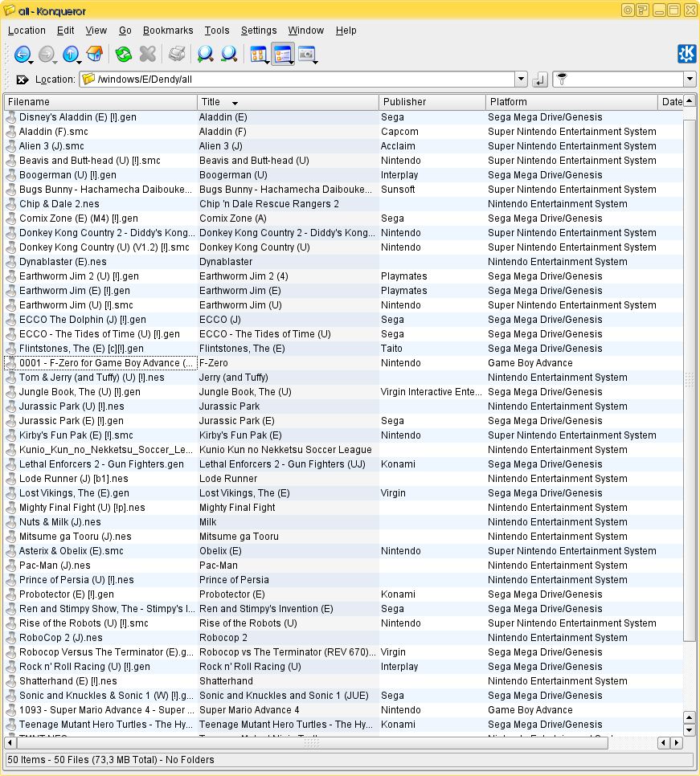Screen dimensions: 700x776
Task: Click horizontal scrollbar right arrow at far right
Action: click(677, 742)
